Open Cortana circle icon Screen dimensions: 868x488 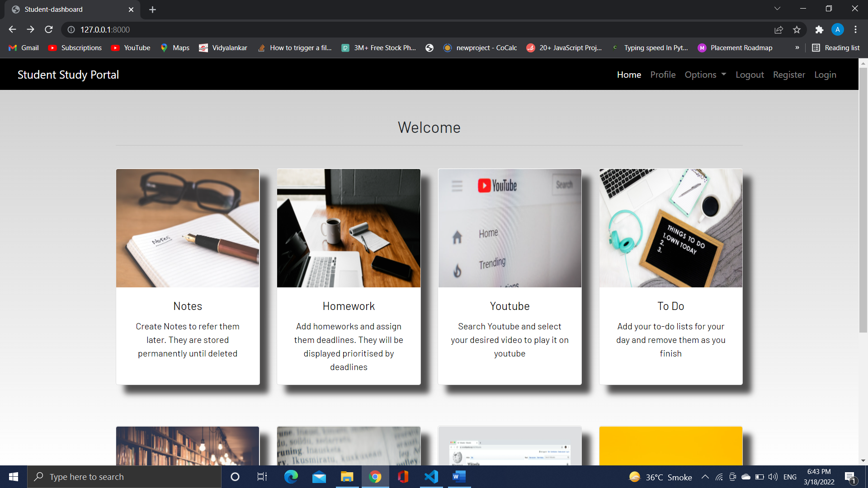point(235,477)
